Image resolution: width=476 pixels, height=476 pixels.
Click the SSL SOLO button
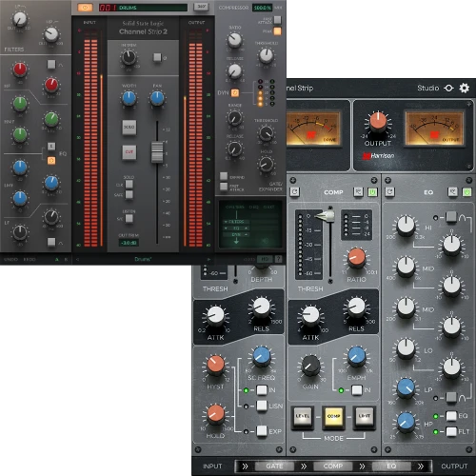coord(129,127)
